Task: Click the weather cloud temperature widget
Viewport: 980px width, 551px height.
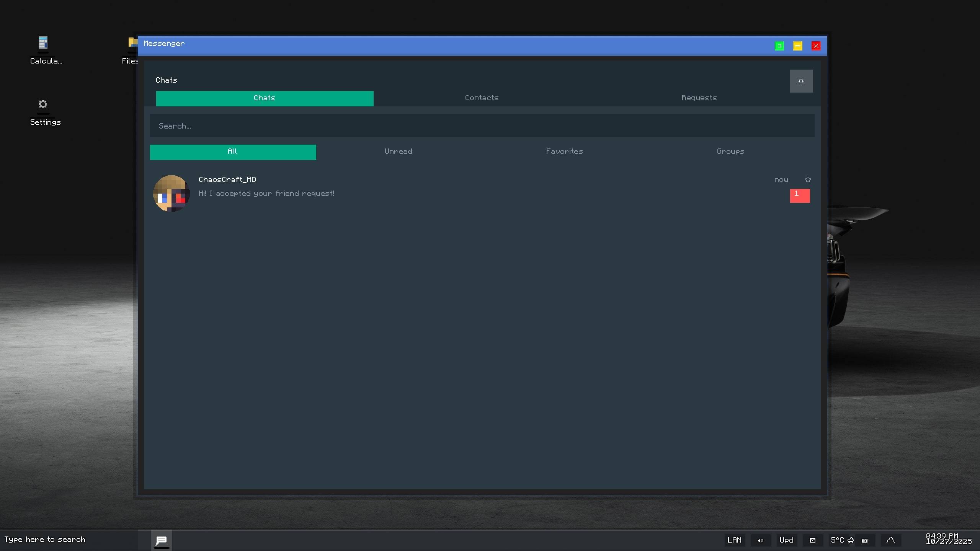Action: (x=842, y=540)
